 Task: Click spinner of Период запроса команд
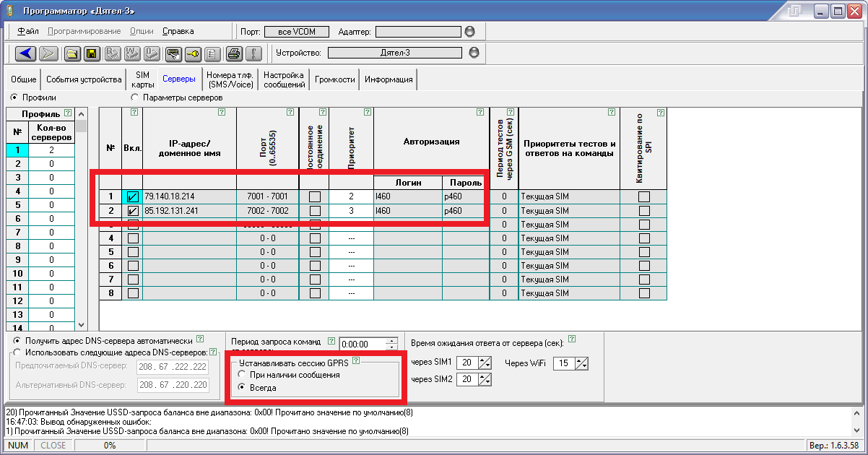point(392,344)
